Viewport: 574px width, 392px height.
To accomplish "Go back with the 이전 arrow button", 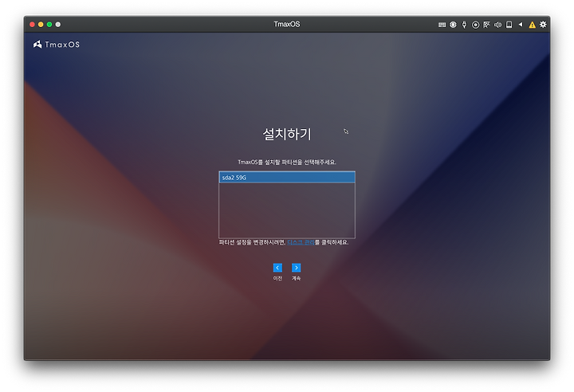I will click(x=277, y=268).
